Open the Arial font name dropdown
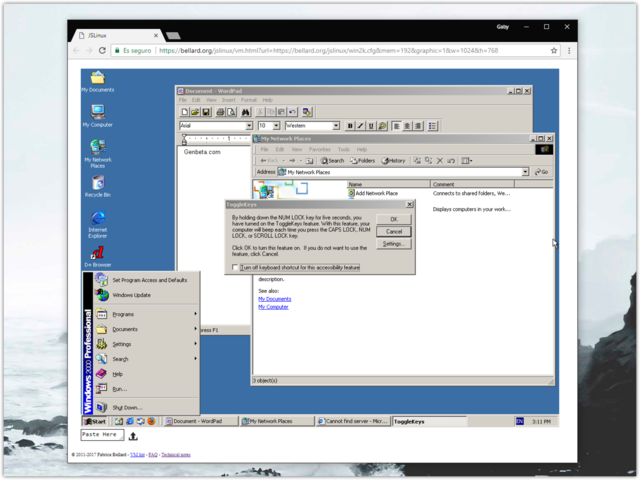This screenshot has width=640, height=480. pos(249,126)
